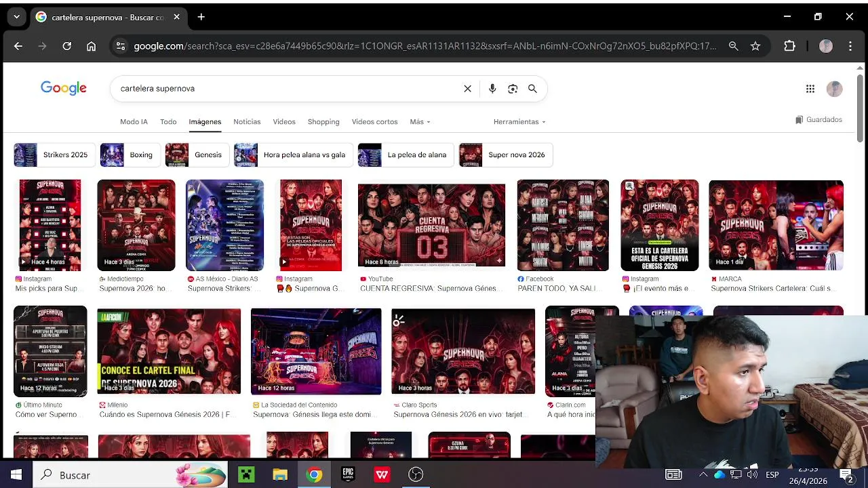This screenshot has height=488, width=868.
Task: Open MARCA Supernova Genesis image result
Action: 776,225
